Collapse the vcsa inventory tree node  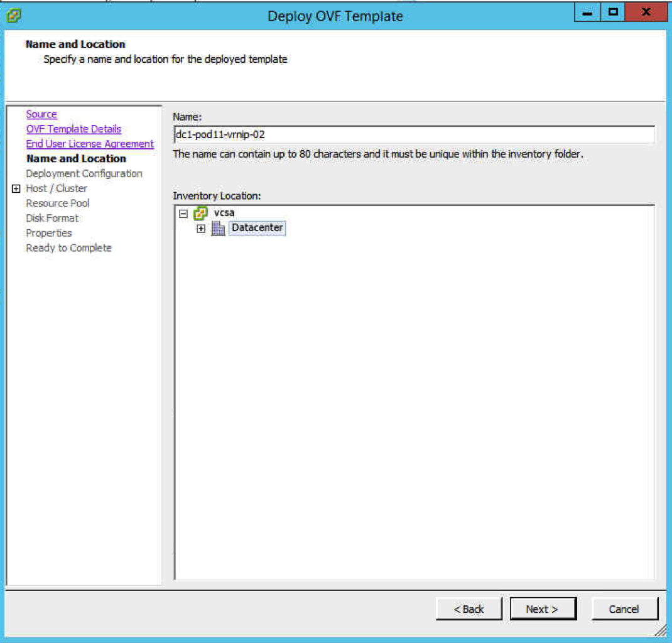(x=183, y=213)
